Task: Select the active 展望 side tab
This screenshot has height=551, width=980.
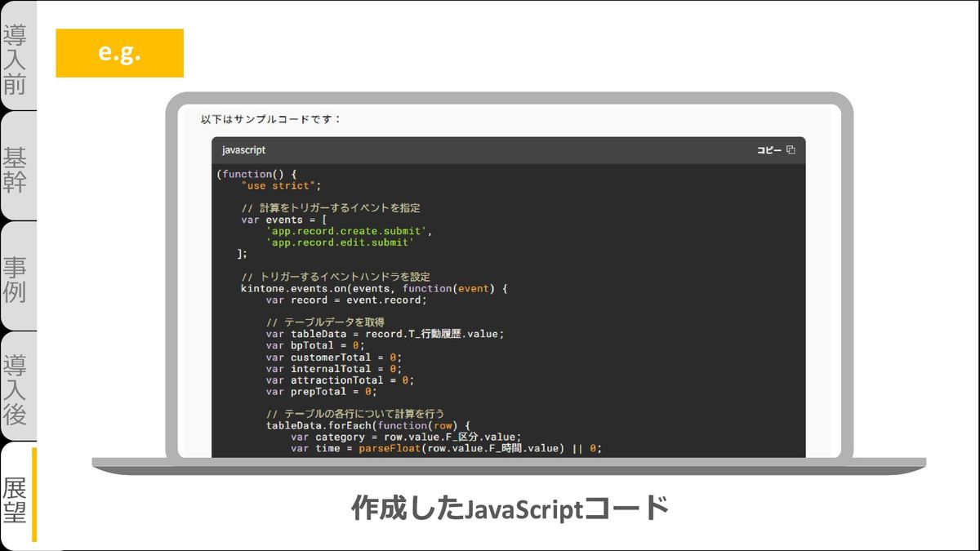Action: pyautogui.click(x=16, y=500)
